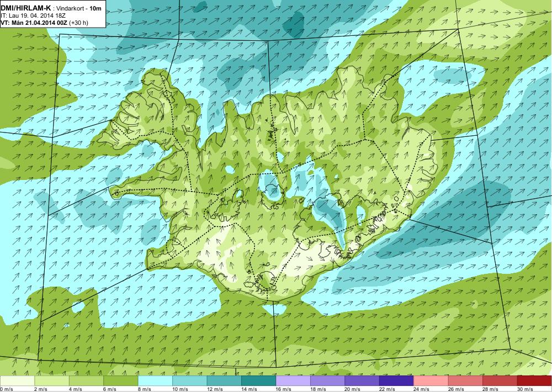This screenshot has width=552, height=392.
Task: Select the '26 m/s' legend label
Action: [457, 389]
